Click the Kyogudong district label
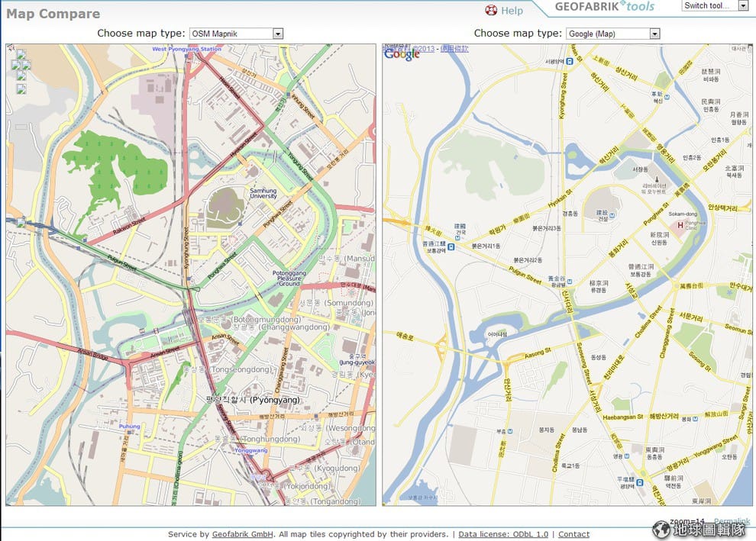The height and width of the screenshot is (541, 756). click(324, 469)
